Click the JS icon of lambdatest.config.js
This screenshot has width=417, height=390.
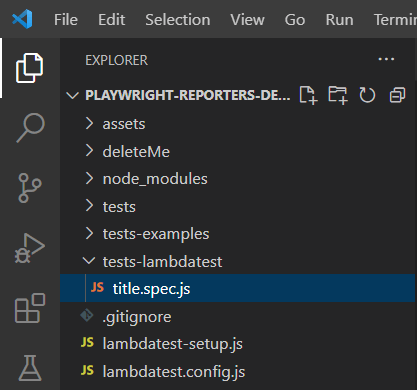[87, 370]
